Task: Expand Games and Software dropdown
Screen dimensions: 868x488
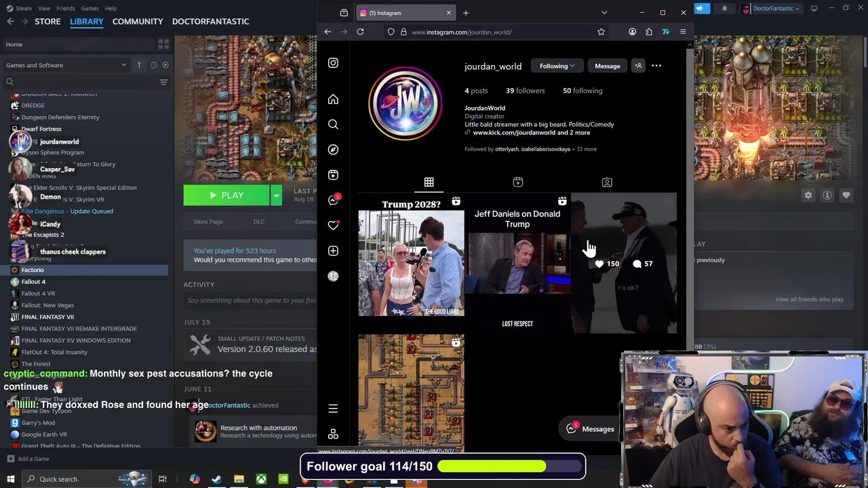Action: 66,65
